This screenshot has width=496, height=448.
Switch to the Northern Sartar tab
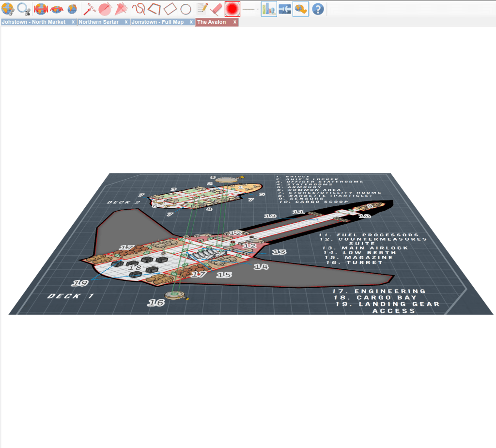pos(99,22)
